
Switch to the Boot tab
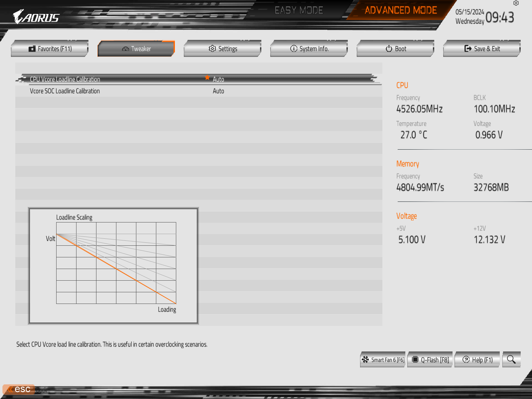(x=395, y=49)
